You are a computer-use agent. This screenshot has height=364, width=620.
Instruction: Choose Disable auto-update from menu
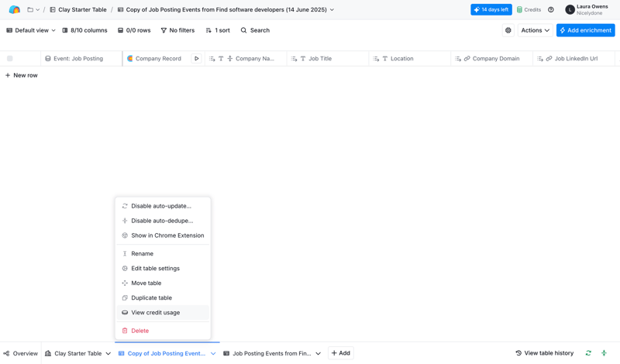pos(163,206)
